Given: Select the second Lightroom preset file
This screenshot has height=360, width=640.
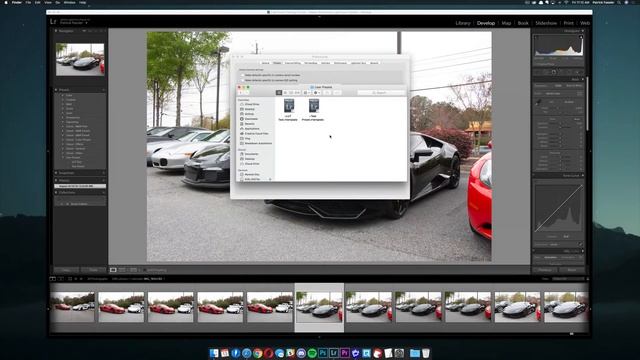Looking at the screenshot, I should (313, 109).
